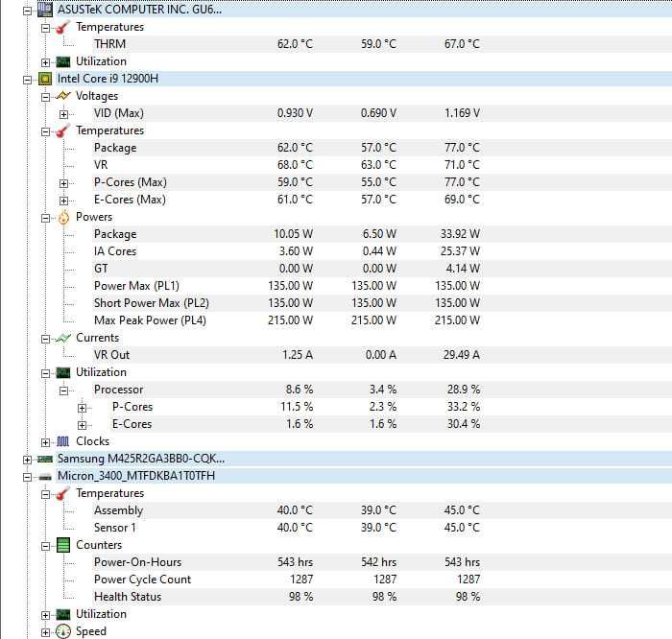Screen dimensions: 672x639
Task: Collapse the Currents group
Action: 45,339
